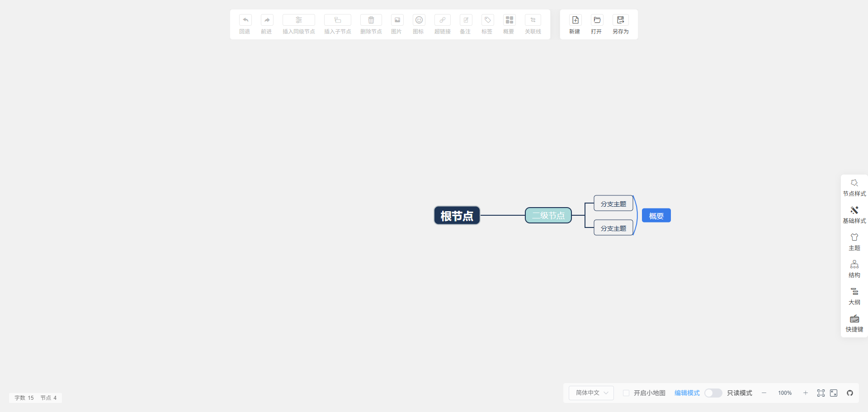Open the GitHub link icon
Image resolution: width=868 pixels, height=412 pixels.
(x=850, y=393)
